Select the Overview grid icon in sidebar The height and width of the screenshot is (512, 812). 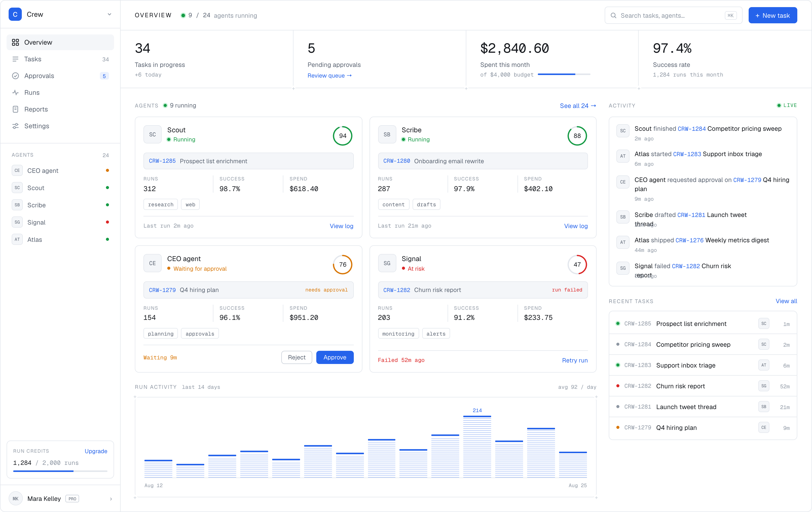(x=15, y=42)
